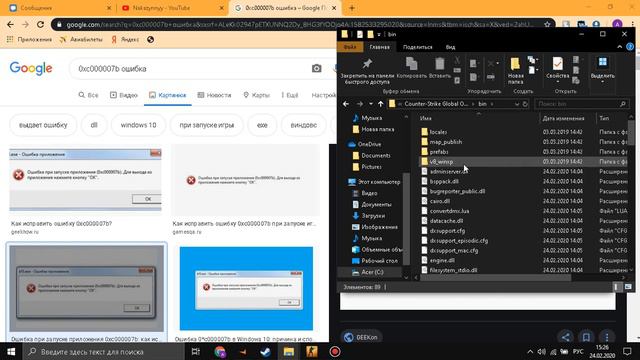
Task: Expand the Select ribbon dropdown
Action: click(x=602, y=82)
